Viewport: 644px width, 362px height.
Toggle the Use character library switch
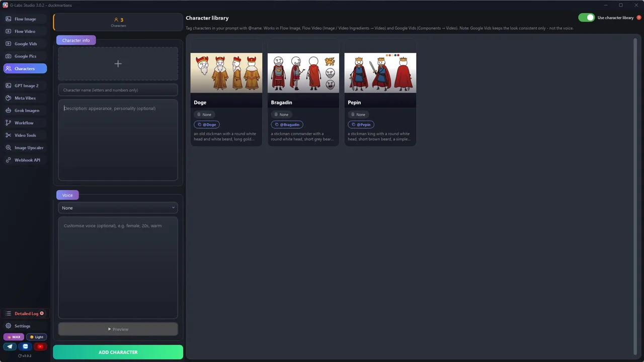586,18
